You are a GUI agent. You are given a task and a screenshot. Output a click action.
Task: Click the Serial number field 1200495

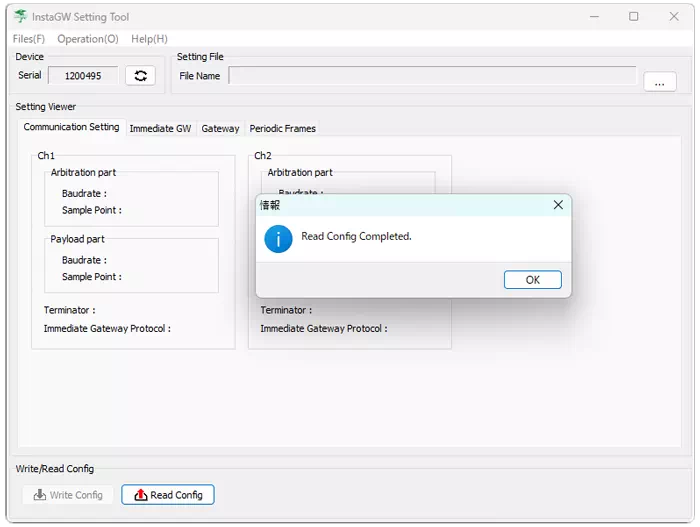pyautogui.click(x=83, y=76)
